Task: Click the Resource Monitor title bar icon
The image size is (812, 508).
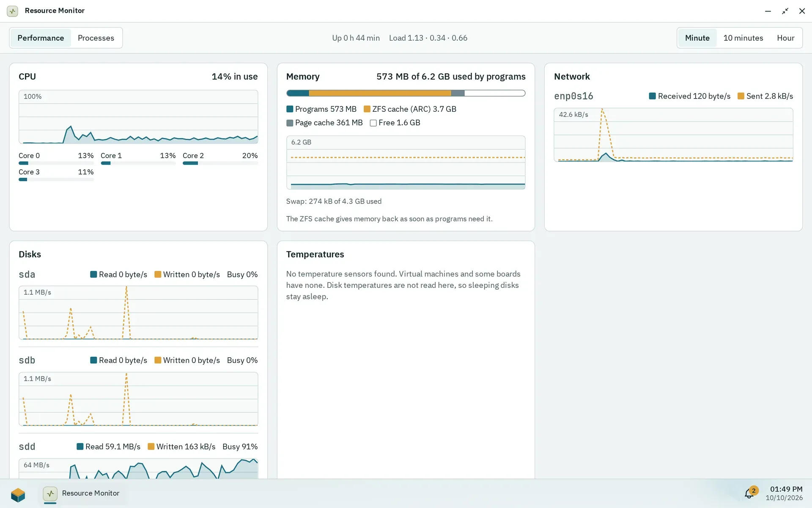Action: [13, 11]
